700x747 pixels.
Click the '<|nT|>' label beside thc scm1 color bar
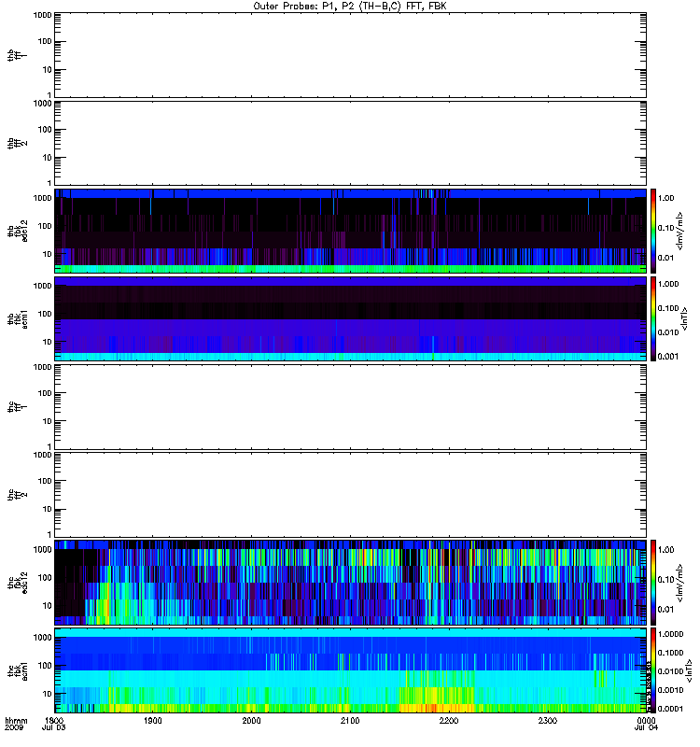pos(688,670)
